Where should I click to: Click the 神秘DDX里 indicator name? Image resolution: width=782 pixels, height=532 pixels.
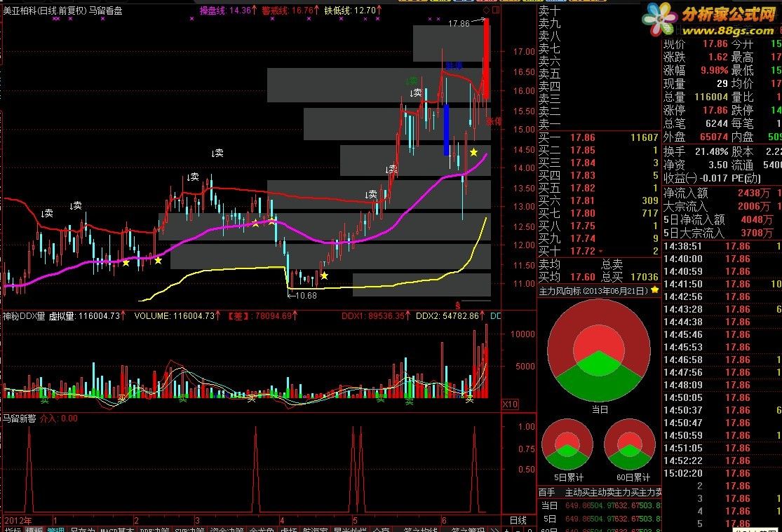(x=24, y=315)
